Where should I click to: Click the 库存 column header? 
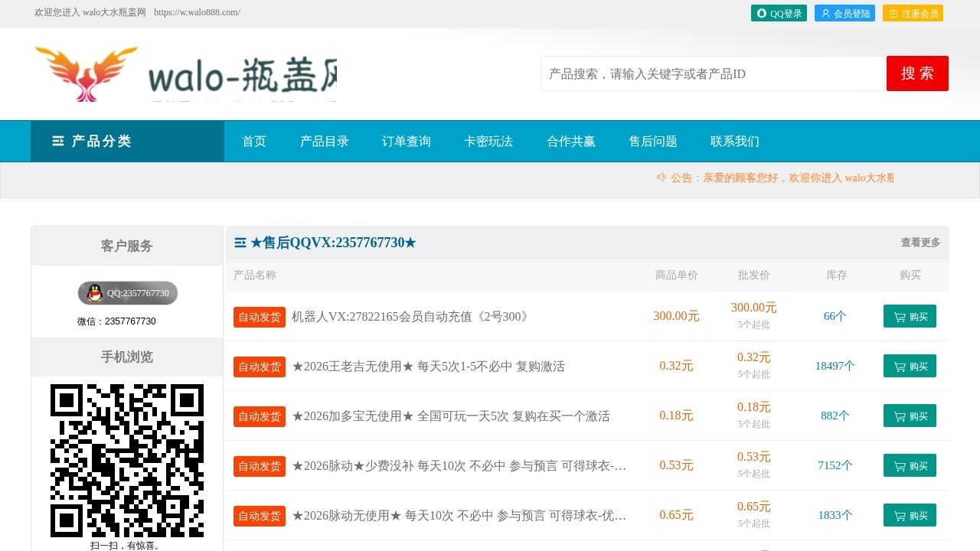click(x=837, y=275)
